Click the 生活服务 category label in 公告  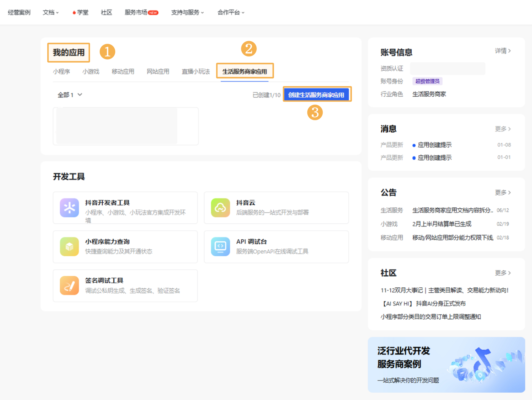pyautogui.click(x=392, y=210)
